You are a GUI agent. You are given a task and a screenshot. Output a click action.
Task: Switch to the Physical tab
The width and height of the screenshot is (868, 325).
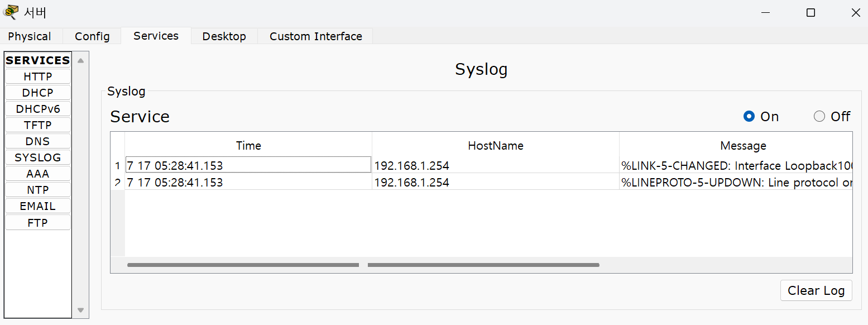click(x=30, y=36)
